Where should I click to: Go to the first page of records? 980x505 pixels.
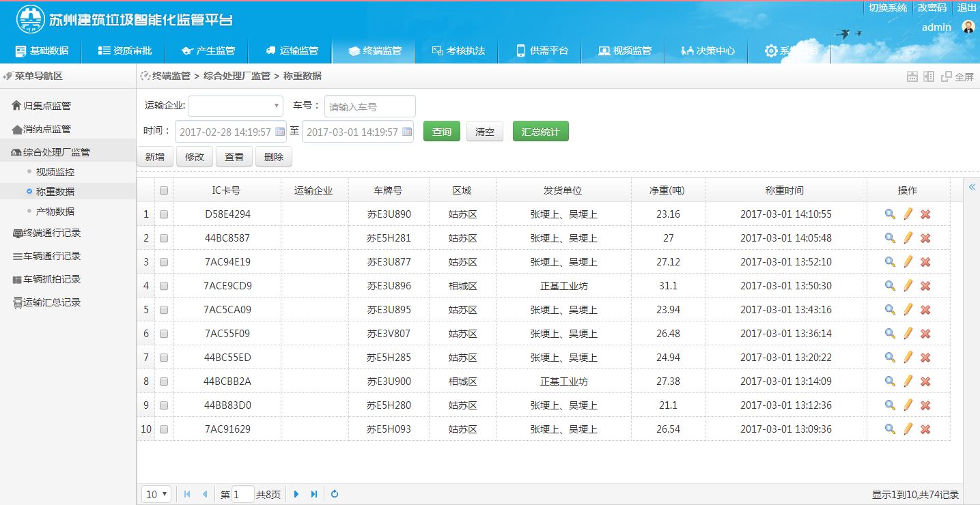[187, 494]
